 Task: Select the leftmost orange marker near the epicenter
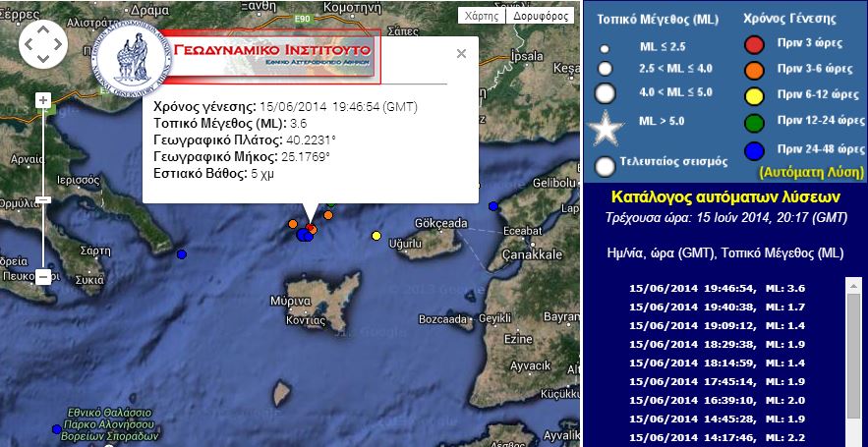293,224
